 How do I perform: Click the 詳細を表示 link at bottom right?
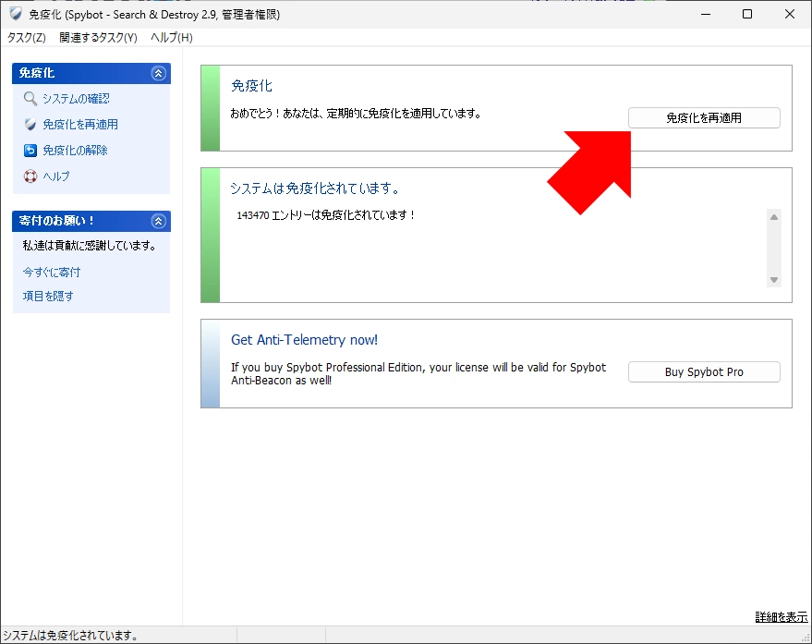point(781,616)
